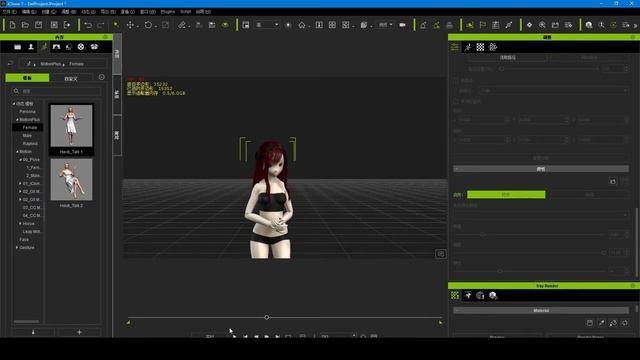Click the top slider in Modify panel
The image size is (640, 360).
pos(502,69)
